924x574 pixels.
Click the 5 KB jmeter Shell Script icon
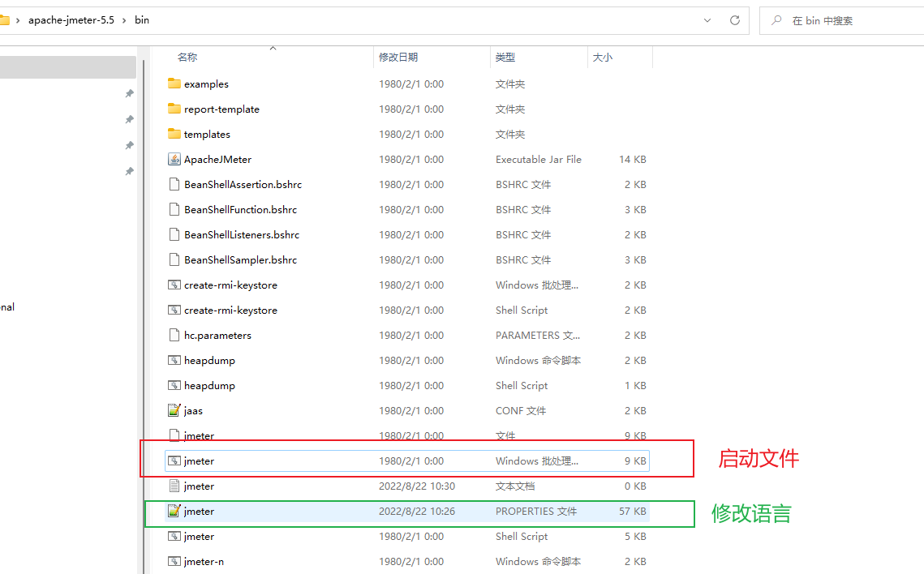[174, 537]
